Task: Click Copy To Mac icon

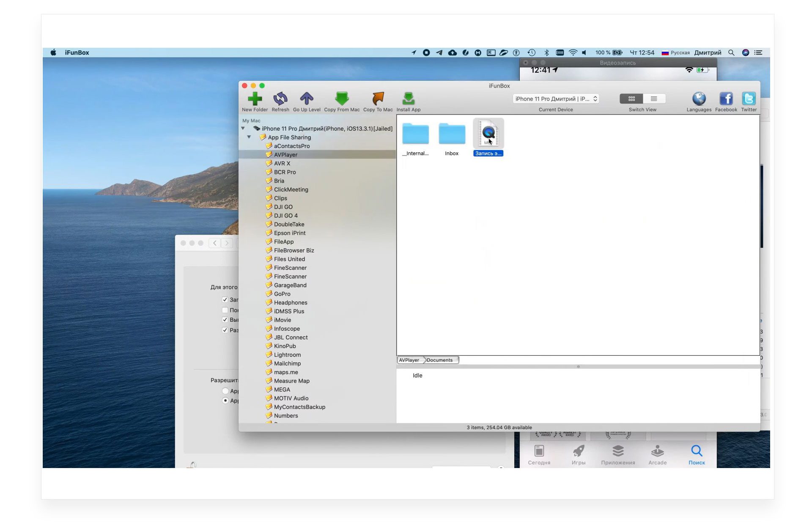Action: [378, 99]
